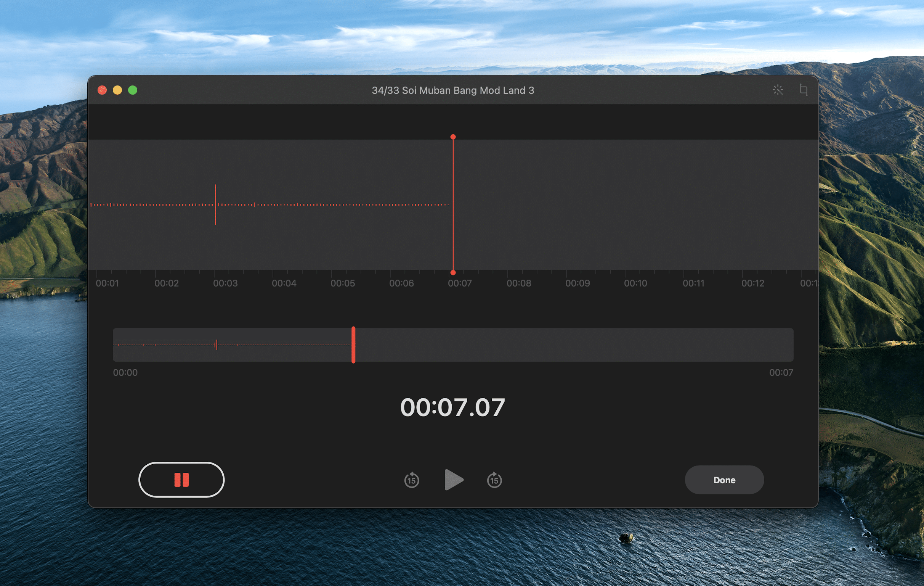Click the main waveform playhead line
The image size is (924, 586).
[x=453, y=204]
